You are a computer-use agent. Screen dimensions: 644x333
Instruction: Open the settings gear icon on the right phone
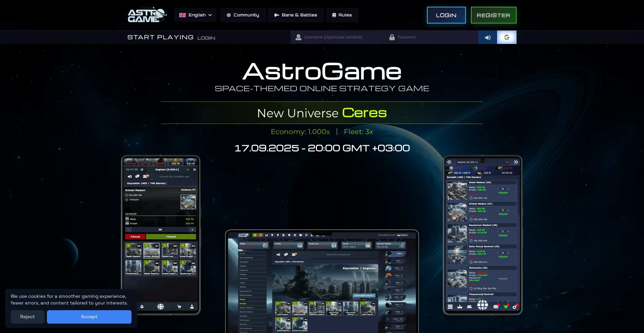coord(515,307)
